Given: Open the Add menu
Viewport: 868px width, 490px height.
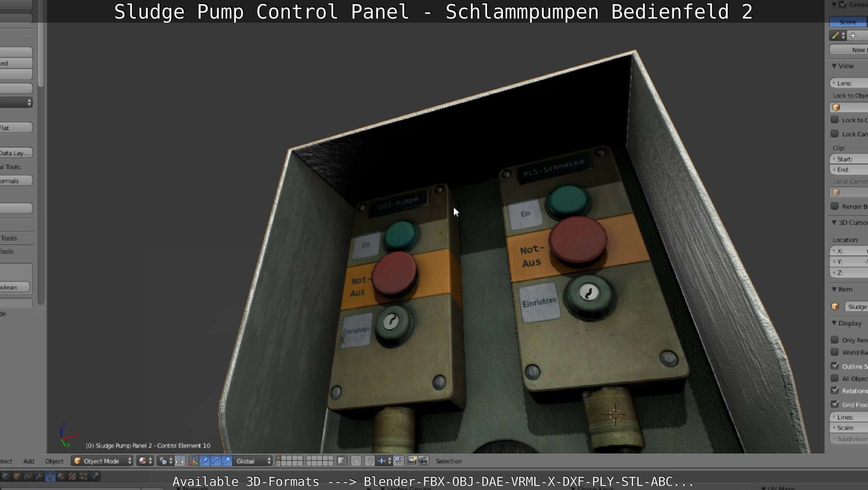Looking at the screenshot, I should (29, 461).
